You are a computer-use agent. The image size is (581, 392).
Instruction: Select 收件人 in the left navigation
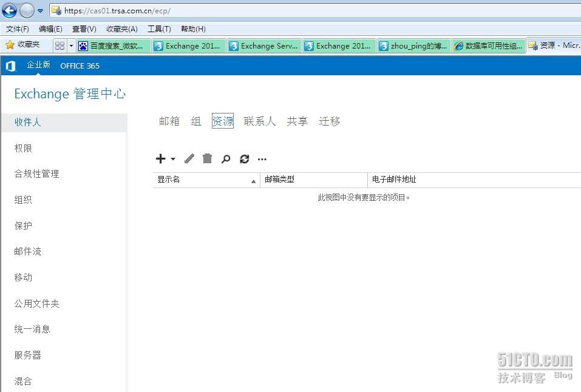tap(64, 122)
